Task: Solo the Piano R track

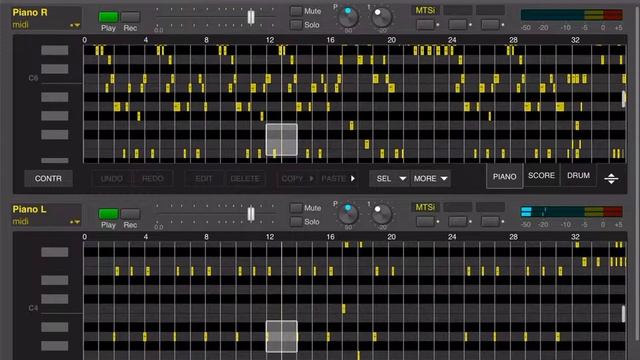Action: click(x=296, y=24)
